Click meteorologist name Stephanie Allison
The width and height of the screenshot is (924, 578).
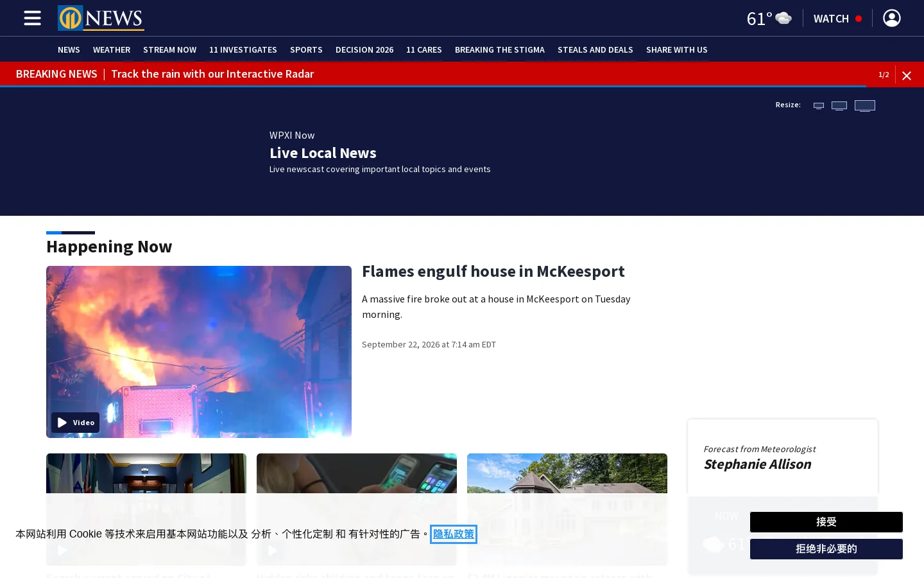[757, 464]
